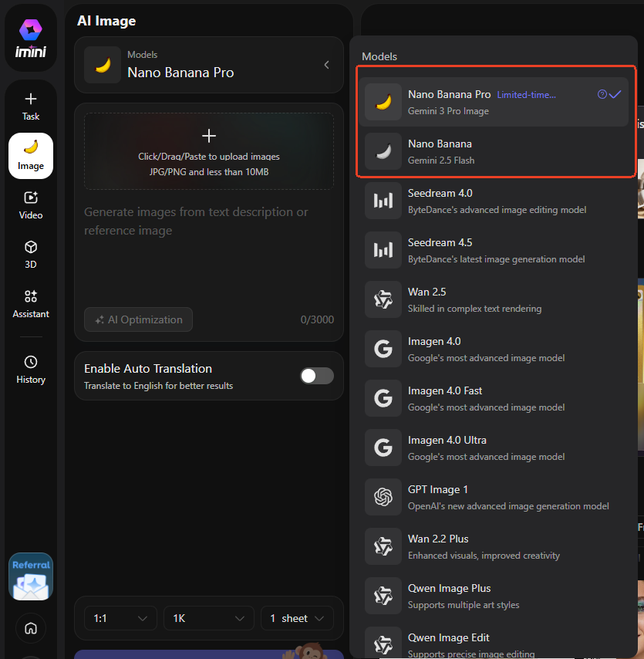Toggle Enable Auto Translation switch
The image size is (644, 659).
317,376
